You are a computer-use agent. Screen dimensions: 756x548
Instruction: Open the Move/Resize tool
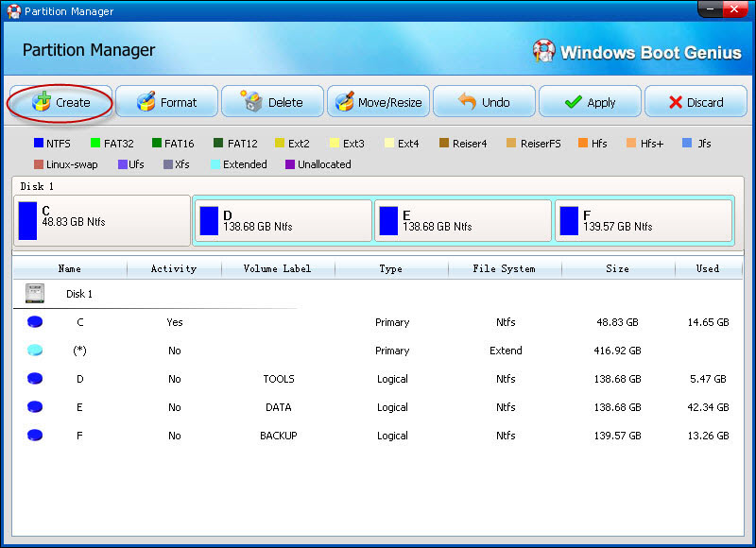tap(379, 102)
